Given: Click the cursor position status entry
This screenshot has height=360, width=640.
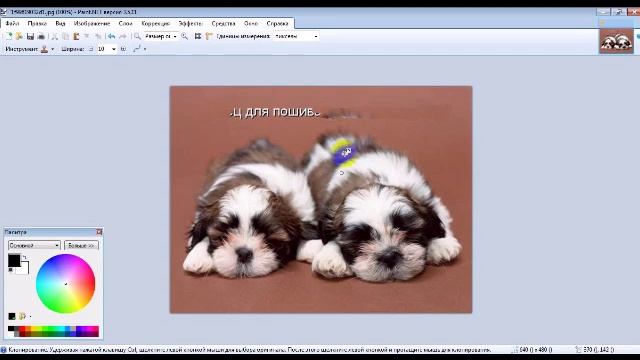Looking at the screenshot, I should click(x=596, y=350).
